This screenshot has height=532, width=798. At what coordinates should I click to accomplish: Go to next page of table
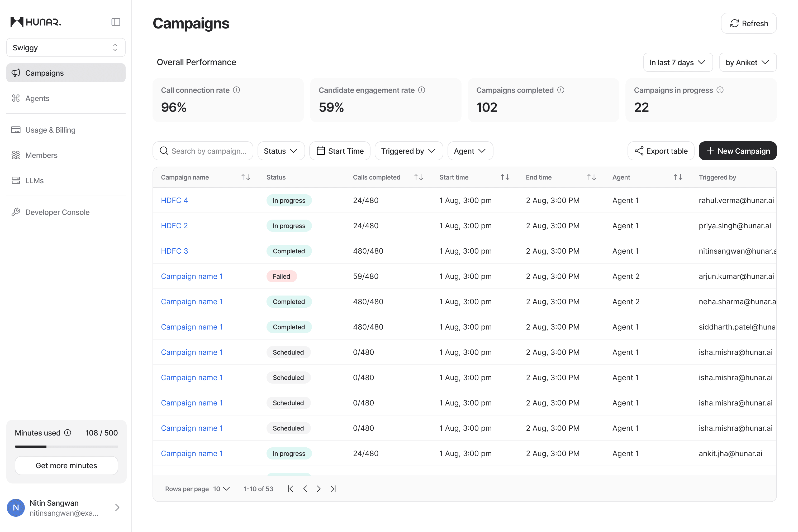[x=319, y=489]
